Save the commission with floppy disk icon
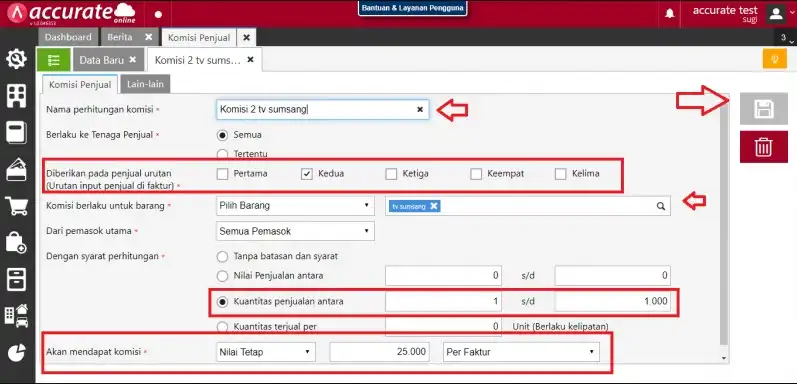 point(764,109)
